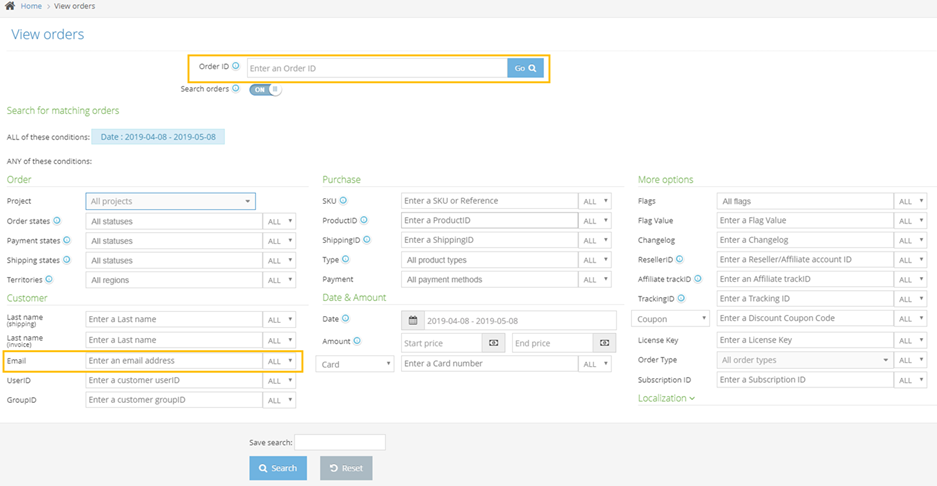Click the info icon beside Payment states
The height and width of the screenshot is (486, 937).
coord(67,241)
